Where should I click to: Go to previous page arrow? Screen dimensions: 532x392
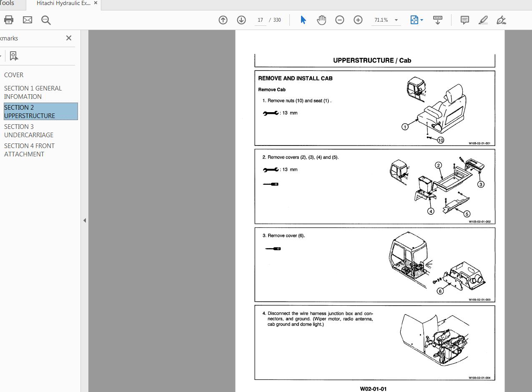(223, 20)
